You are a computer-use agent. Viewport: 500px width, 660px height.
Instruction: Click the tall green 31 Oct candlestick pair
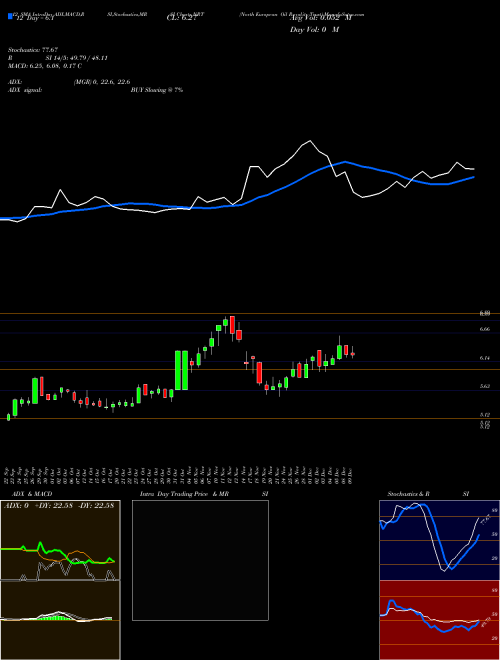click(181, 370)
